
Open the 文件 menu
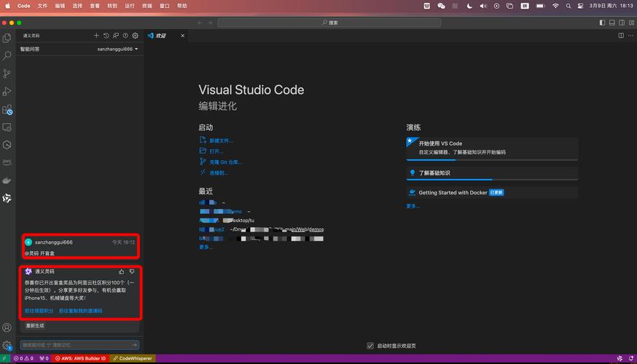click(42, 6)
